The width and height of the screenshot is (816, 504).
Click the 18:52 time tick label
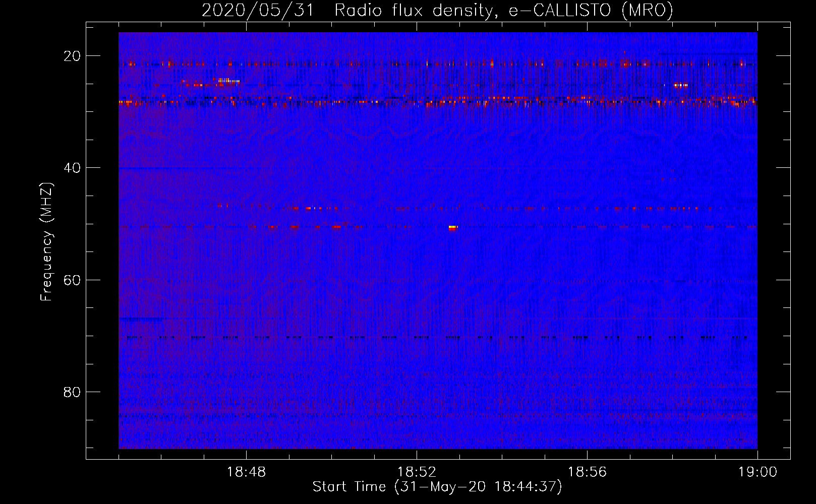click(417, 472)
